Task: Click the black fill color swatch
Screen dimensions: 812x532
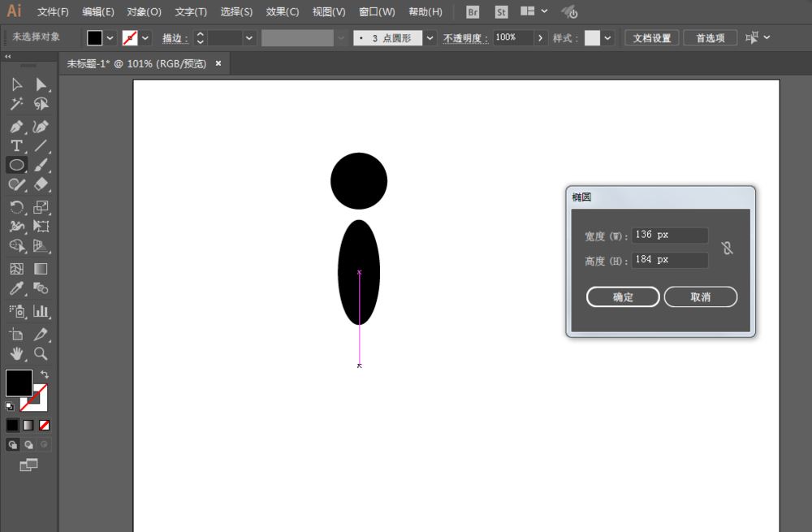Action: point(18,383)
